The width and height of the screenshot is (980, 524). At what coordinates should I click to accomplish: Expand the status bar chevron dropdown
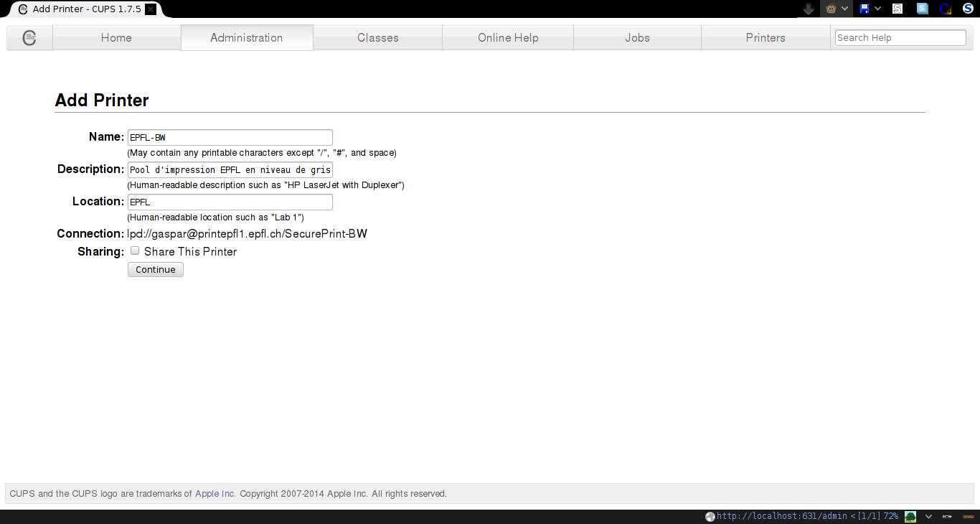[x=928, y=516]
